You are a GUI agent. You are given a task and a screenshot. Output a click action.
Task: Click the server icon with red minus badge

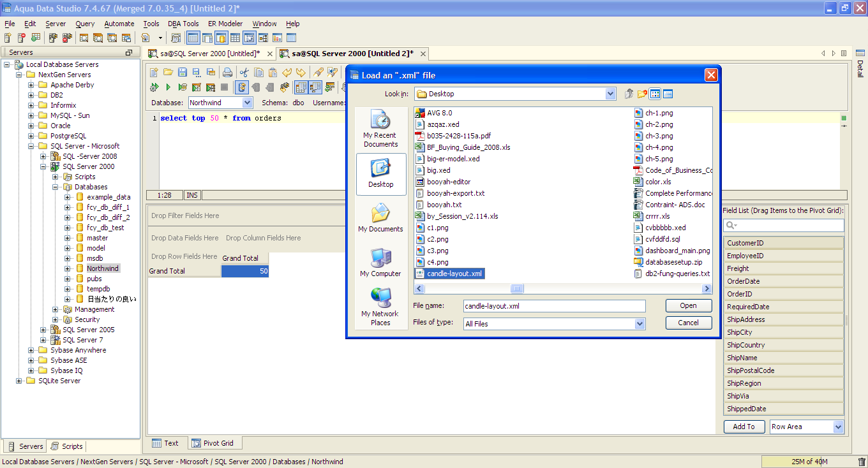(22, 38)
